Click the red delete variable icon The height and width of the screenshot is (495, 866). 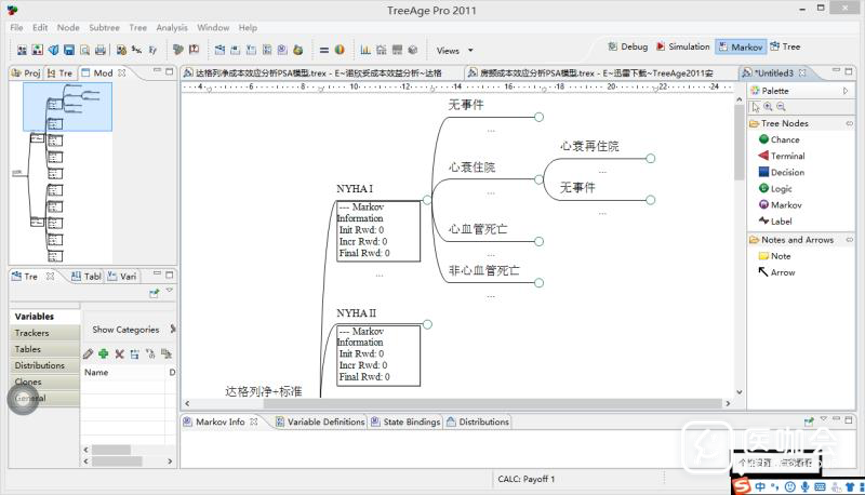[119, 354]
